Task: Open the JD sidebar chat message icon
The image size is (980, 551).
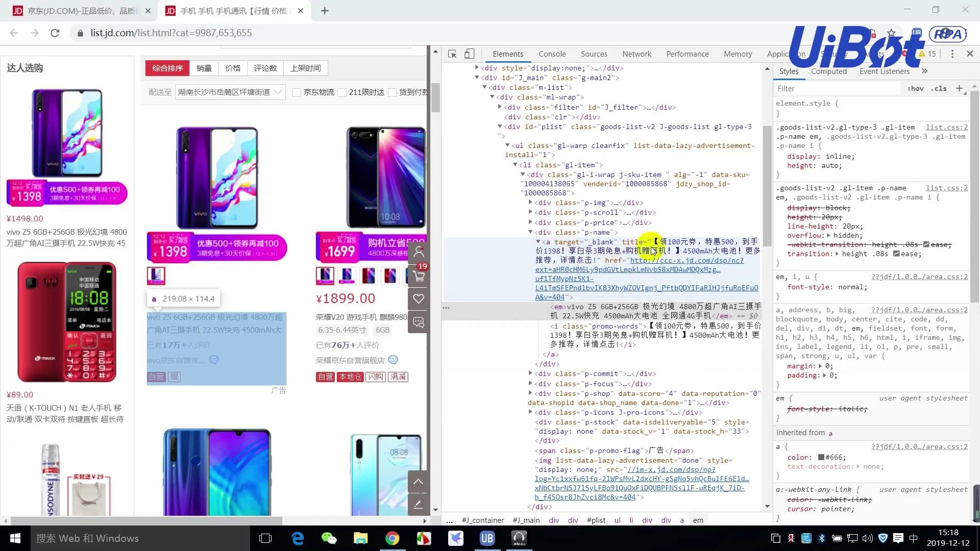Action: (419, 322)
